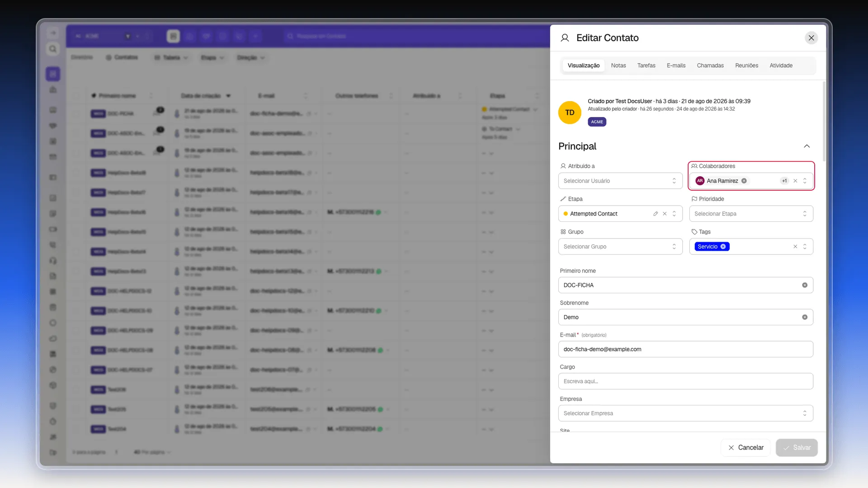
Task: Clear the Sobrenome field
Action: [805, 317]
